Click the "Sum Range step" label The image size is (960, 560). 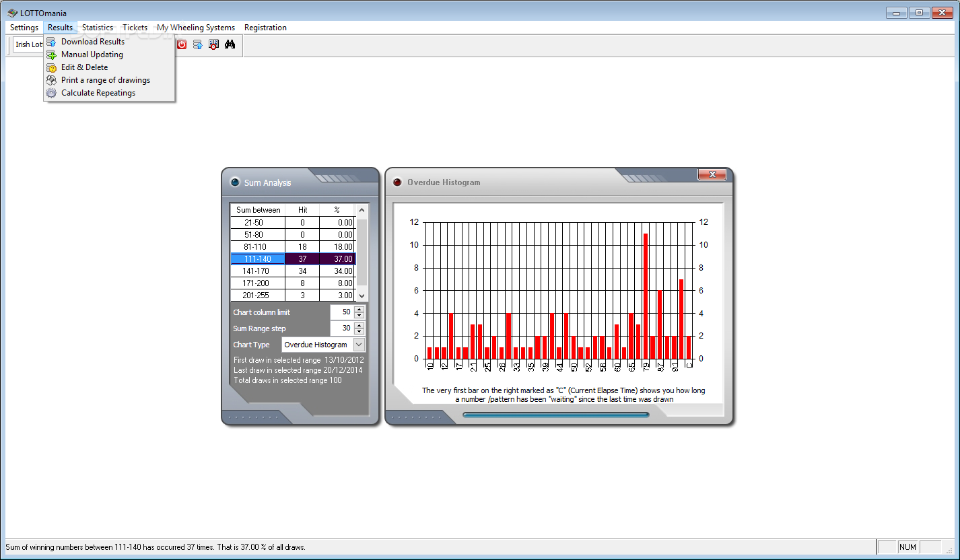coord(259,328)
